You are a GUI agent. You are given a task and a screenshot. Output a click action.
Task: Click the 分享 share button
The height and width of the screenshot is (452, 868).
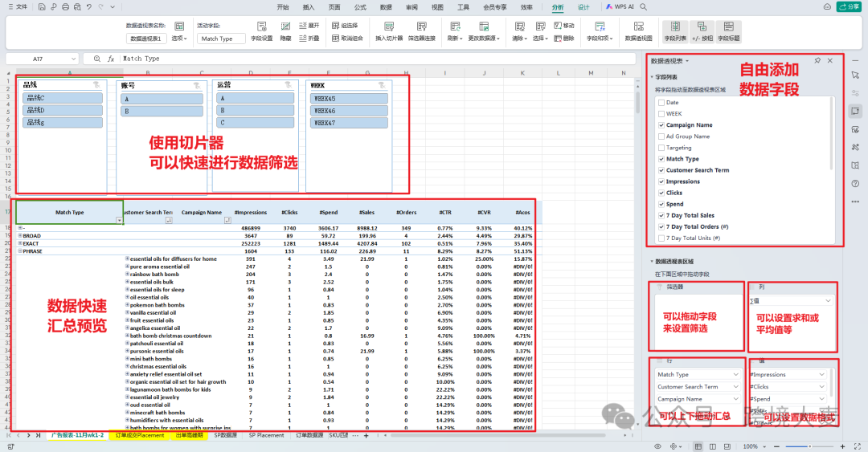[849, 6]
